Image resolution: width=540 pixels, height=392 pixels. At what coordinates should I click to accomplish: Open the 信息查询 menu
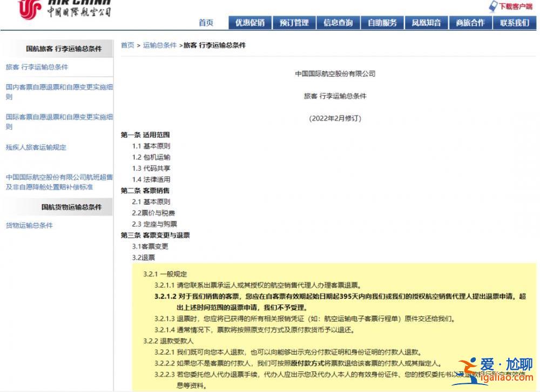pyautogui.click(x=338, y=23)
